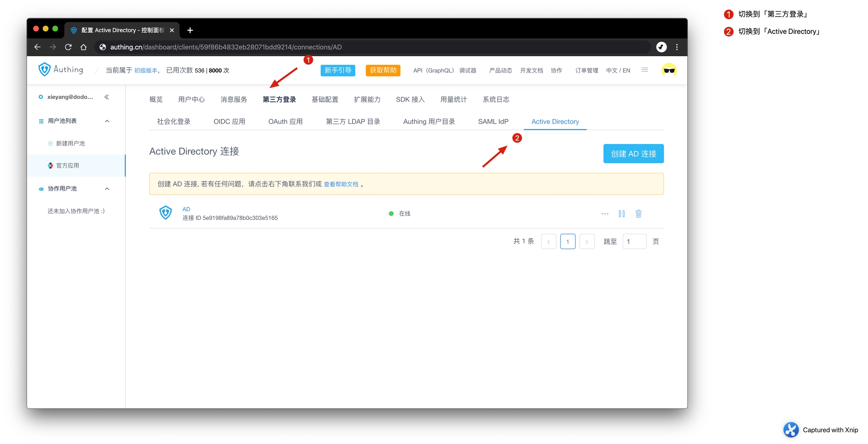The height and width of the screenshot is (444, 868).
Task: Collapse the 协作用户池 section
Action: (107, 189)
